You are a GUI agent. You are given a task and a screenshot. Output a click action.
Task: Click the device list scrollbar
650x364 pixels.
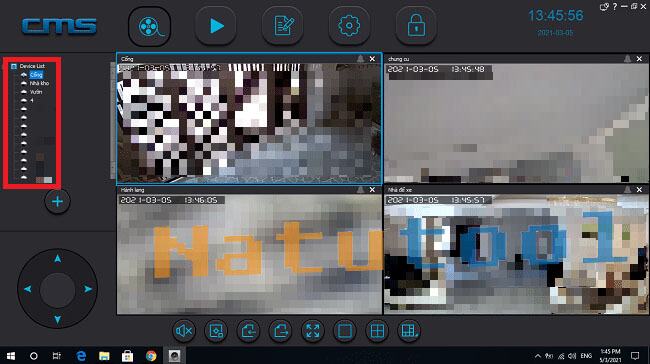coord(112,120)
